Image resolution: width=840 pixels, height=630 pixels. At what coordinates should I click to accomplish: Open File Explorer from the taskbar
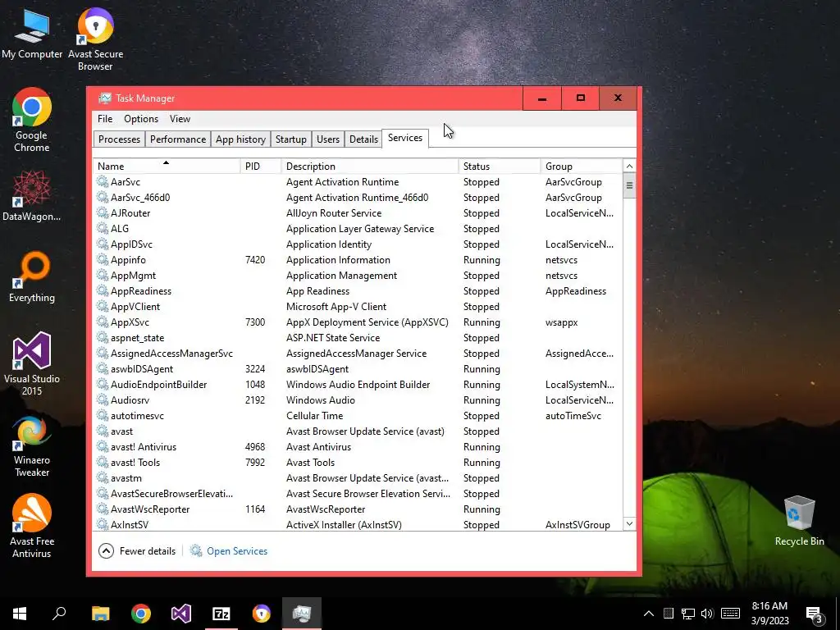tap(100, 614)
